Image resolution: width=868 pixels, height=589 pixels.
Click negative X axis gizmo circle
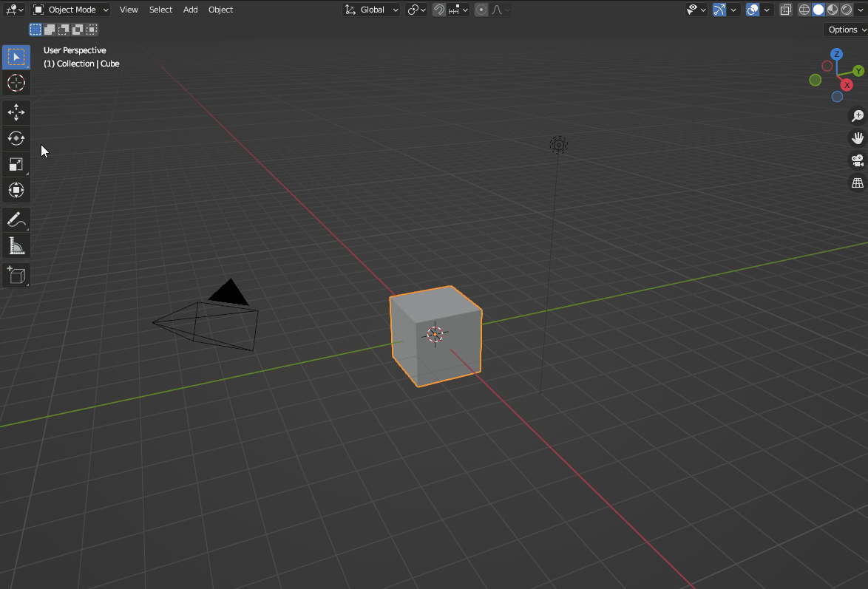coord(827,66)
